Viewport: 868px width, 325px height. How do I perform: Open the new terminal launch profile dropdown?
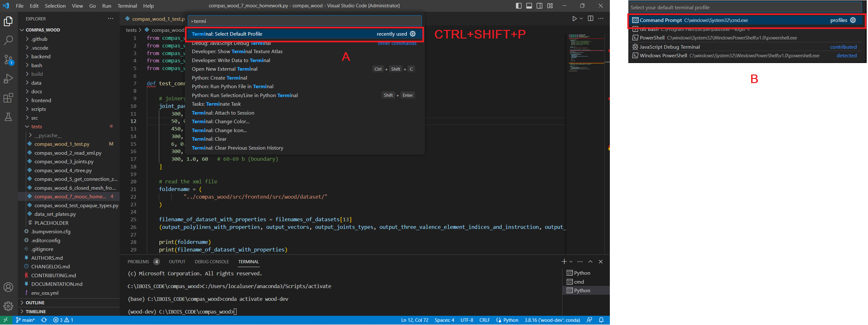(571, 262)
